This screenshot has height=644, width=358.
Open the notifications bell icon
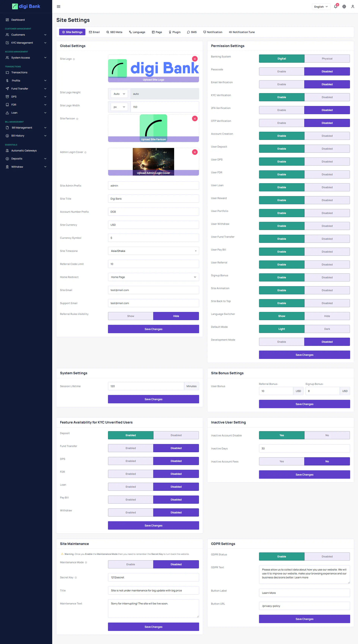tap(335, 7)
